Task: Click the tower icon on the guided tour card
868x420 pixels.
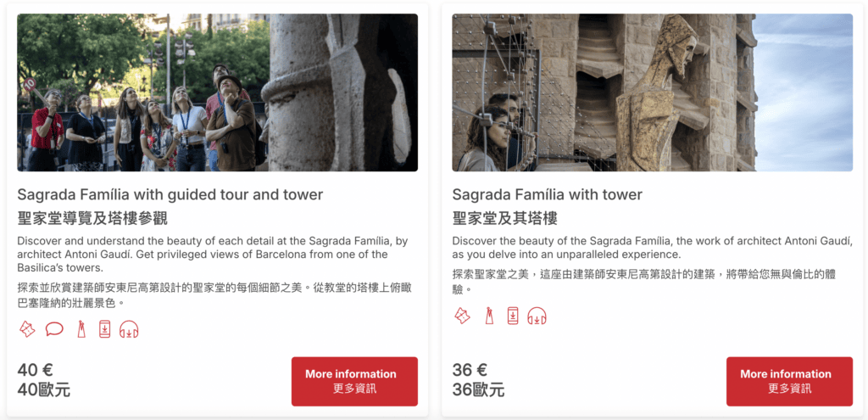Action: (81, 329)
